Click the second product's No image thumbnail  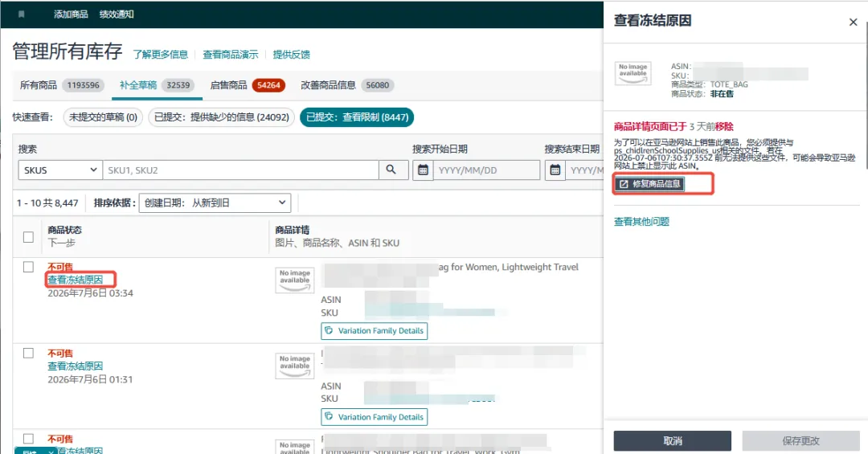pyautogui.click(x=294, y=366)
